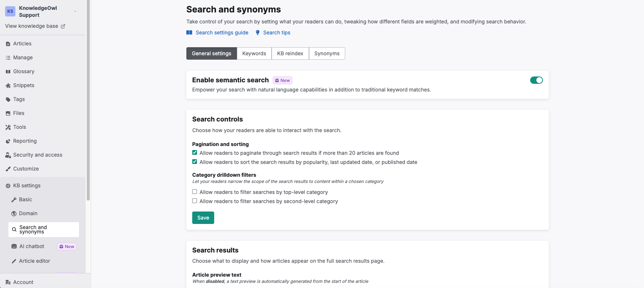Open Basic under KB settings
Screen dimensions: 644x288
(26, 199)
